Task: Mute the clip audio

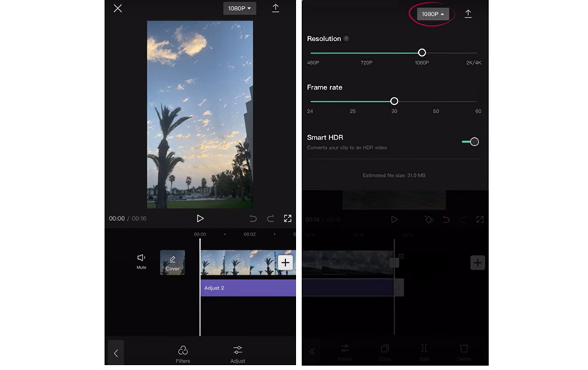Action: tap(141, 261)
